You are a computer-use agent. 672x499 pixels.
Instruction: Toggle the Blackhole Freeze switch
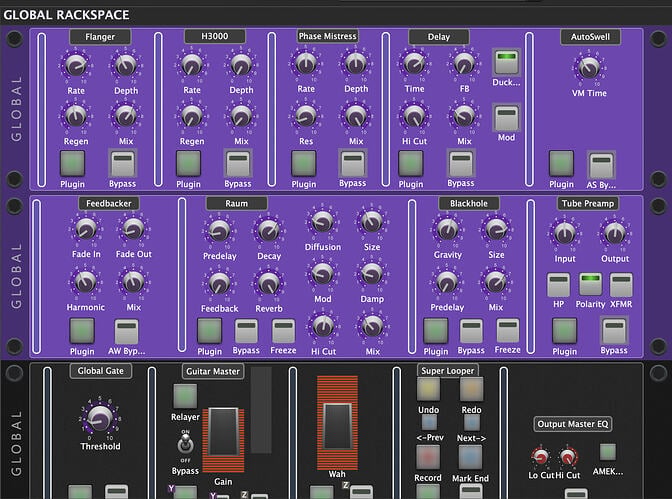coord(507,330)
